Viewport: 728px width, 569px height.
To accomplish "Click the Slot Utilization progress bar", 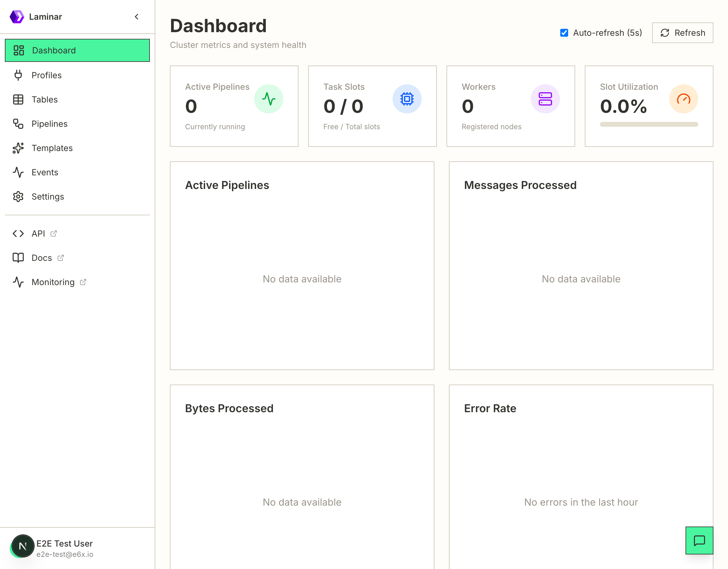I will (x=648, y=125).
